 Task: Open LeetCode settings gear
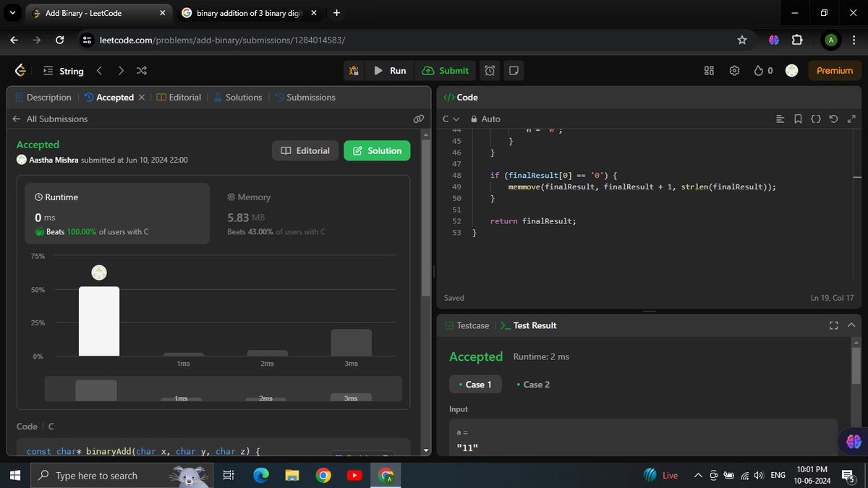click(x=734, y=71)
